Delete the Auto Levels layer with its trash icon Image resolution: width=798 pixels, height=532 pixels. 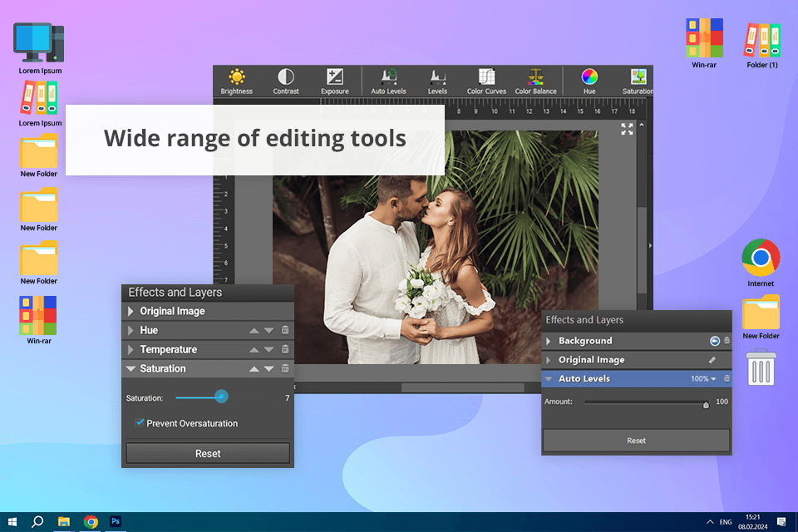(x=727, y=378)
